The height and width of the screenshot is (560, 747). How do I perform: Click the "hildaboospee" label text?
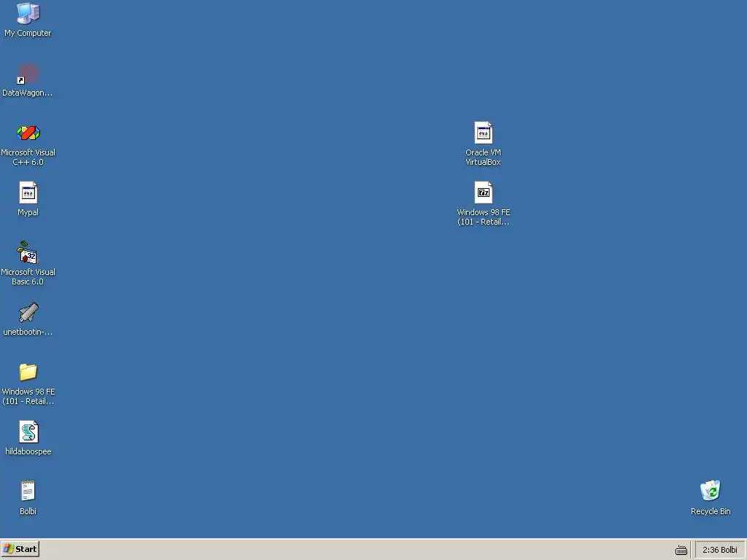pos(28,451)
